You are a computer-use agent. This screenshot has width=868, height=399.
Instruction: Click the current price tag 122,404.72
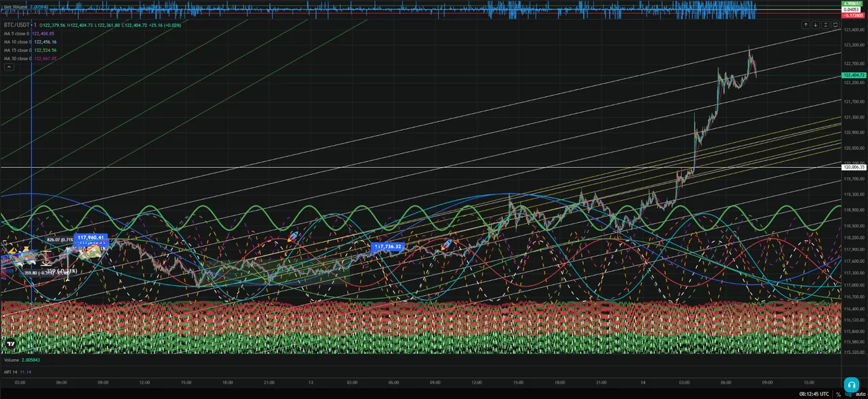854,75
